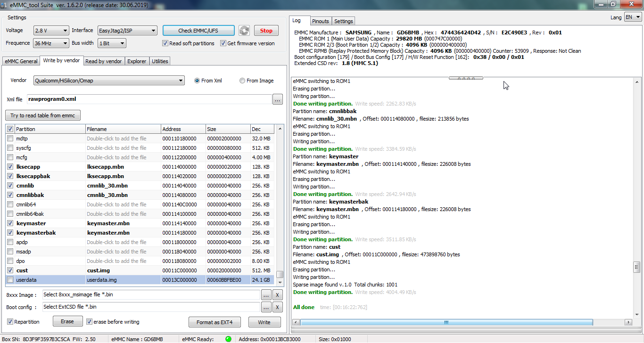Click the Xml file rawprogram0.xml input field
This screenshot has width=644, height=343.
[149, 99]
